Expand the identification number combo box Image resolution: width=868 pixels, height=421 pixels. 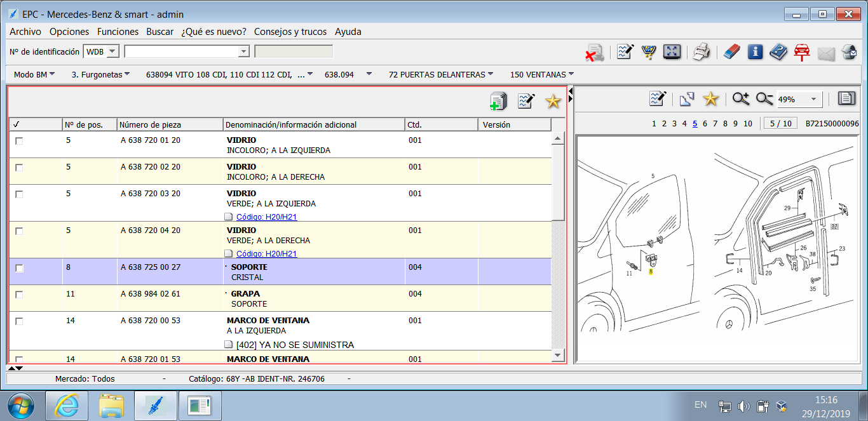coord(243,51)
